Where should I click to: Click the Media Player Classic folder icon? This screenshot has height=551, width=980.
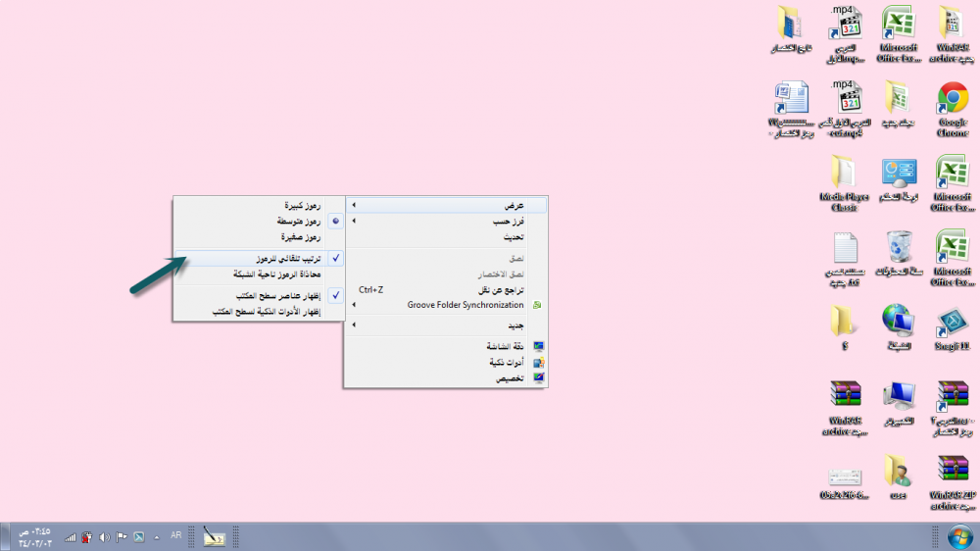[x=844, y=175]
